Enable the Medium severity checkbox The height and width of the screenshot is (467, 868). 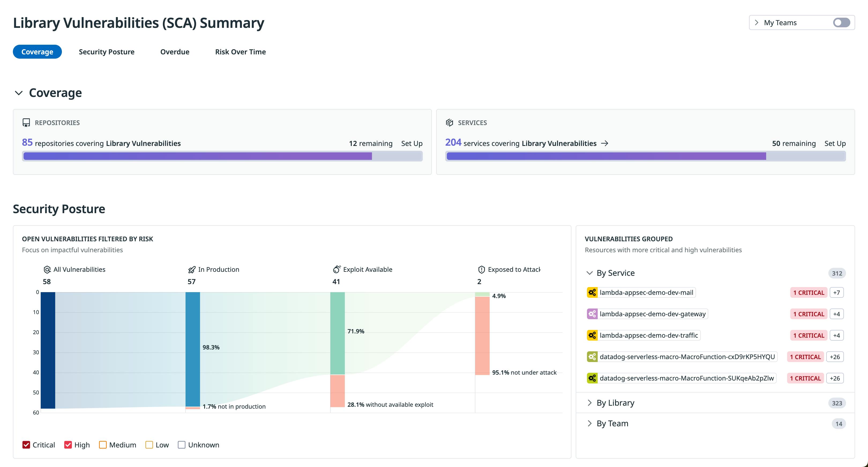coord(103,445)
